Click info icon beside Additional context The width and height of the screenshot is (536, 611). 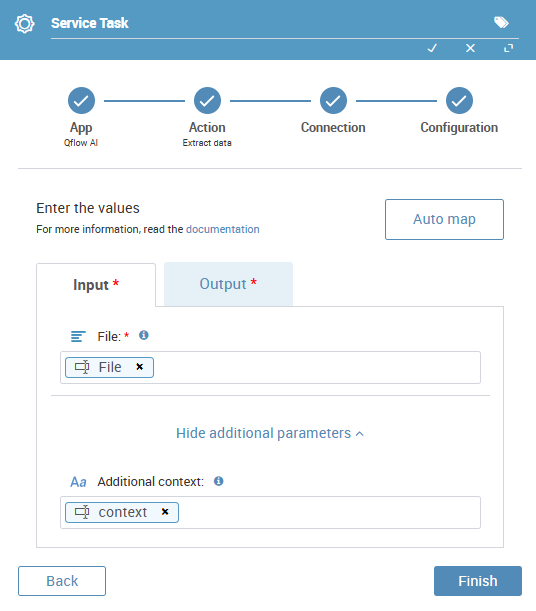click(219, 481)
